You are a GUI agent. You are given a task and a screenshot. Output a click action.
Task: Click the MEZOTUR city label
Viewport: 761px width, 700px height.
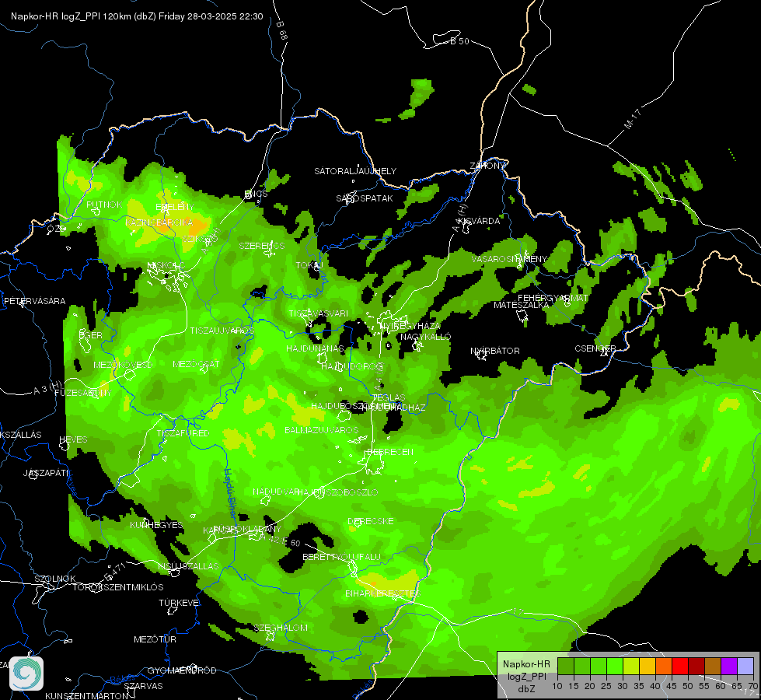tap(155, 639)
